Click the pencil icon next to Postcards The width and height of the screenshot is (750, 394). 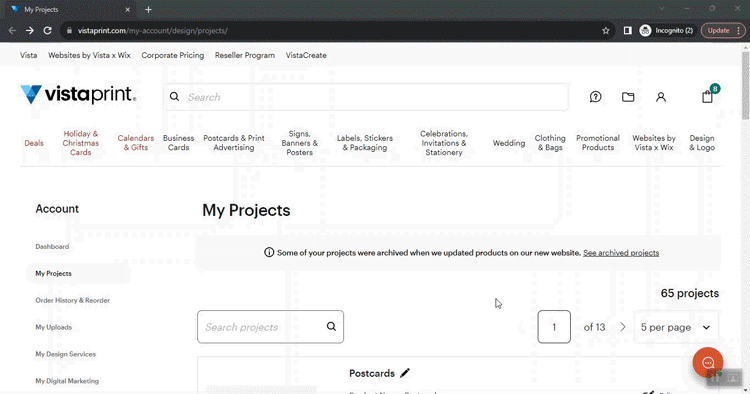[405, 373]
